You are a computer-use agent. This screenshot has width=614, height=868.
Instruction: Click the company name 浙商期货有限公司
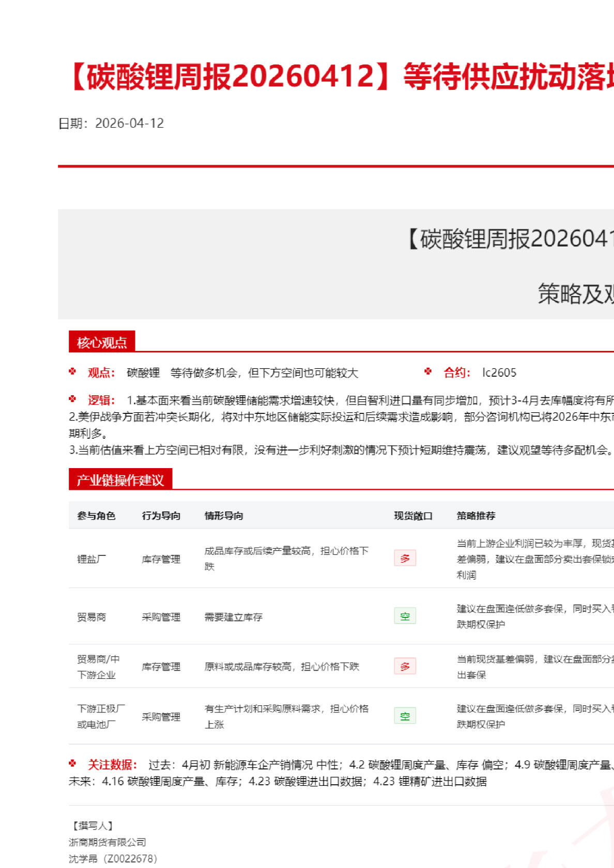click(108, 842)
